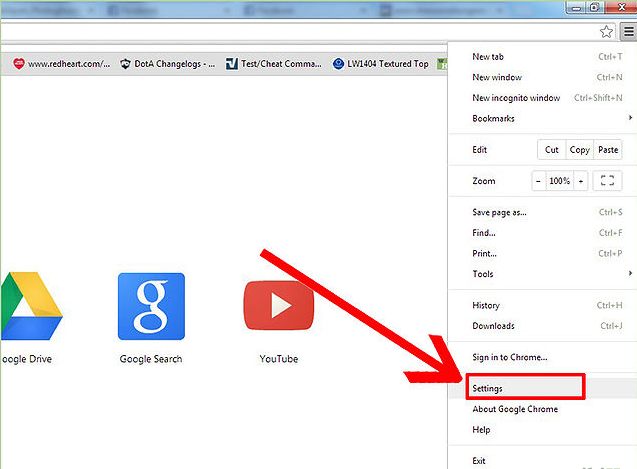This screenshot has height=469, width=637.
Task: Click the Paste button
Action: tap(608, 150)
